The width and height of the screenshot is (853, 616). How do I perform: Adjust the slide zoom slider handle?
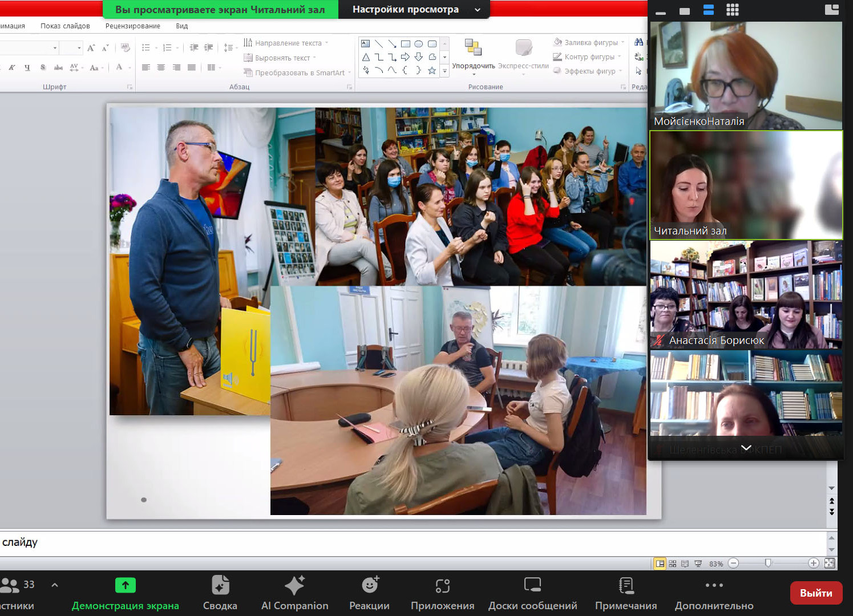click(768, 564)
